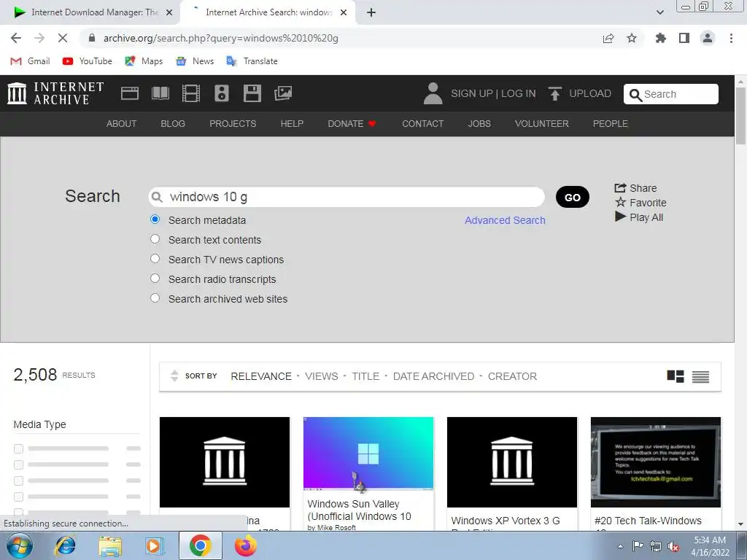Image resolution: width=747 pixels, height=560 pixels.
Task: Open HELP menu item
Action: click(x=292, y=124)
